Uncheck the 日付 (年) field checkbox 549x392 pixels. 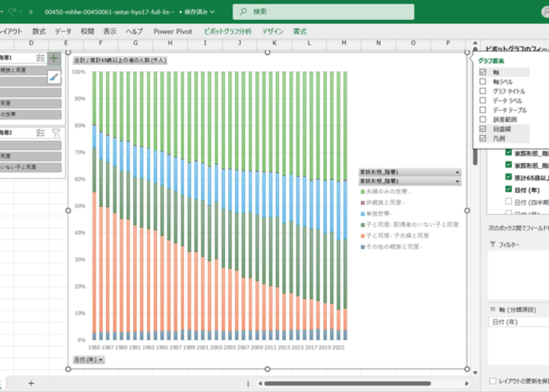509,189
